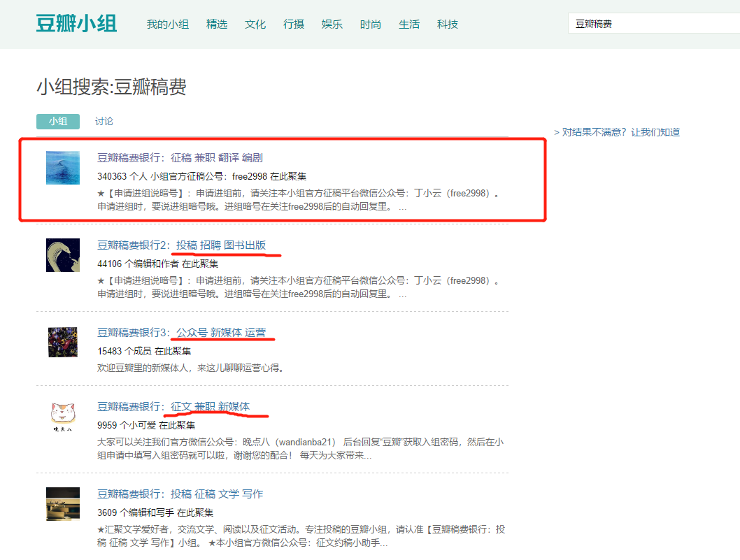The height and width of the screenshot is (560, 740).
Task: Open 豆瓣稿费银行：征稿 兼职 翻译 编剧 group
Action: coord(179,157)
